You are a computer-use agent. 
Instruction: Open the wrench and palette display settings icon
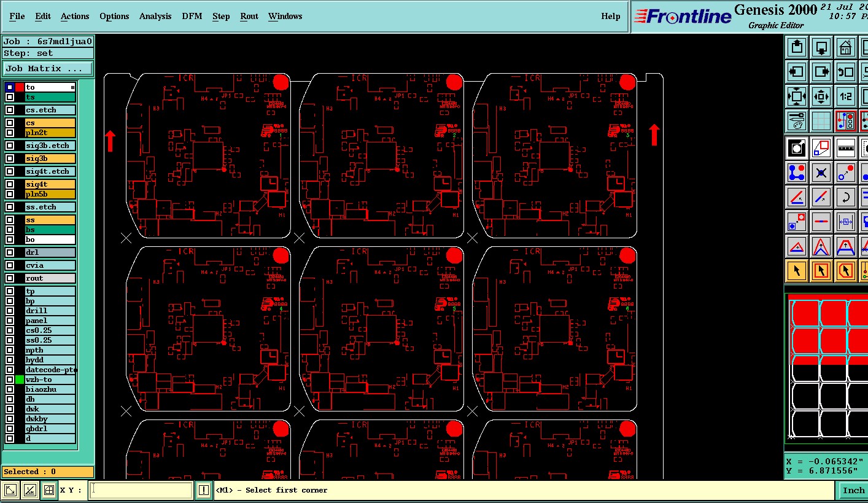[x=797, y=121]
